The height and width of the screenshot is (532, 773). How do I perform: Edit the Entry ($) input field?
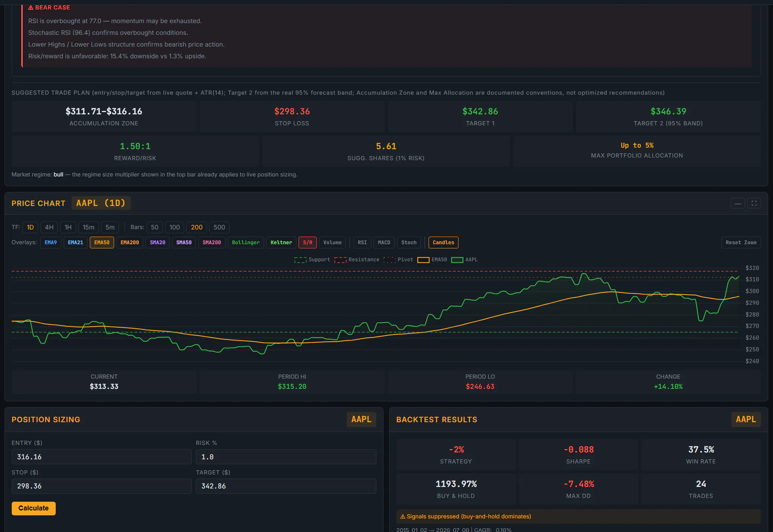tap(102, 457)
